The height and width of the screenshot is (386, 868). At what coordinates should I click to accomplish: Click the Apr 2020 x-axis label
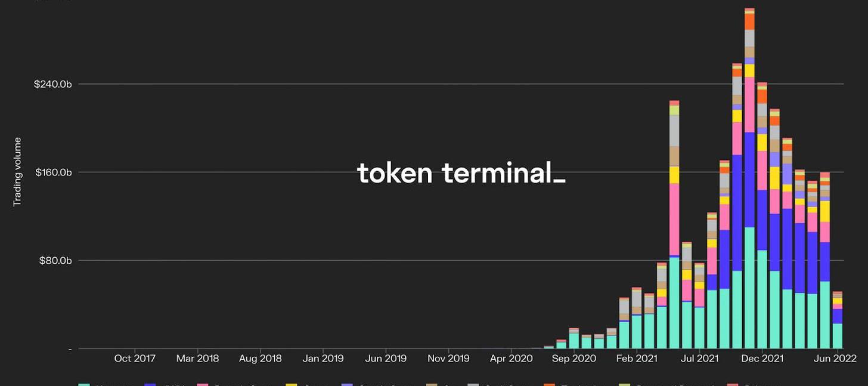point(511,359)
